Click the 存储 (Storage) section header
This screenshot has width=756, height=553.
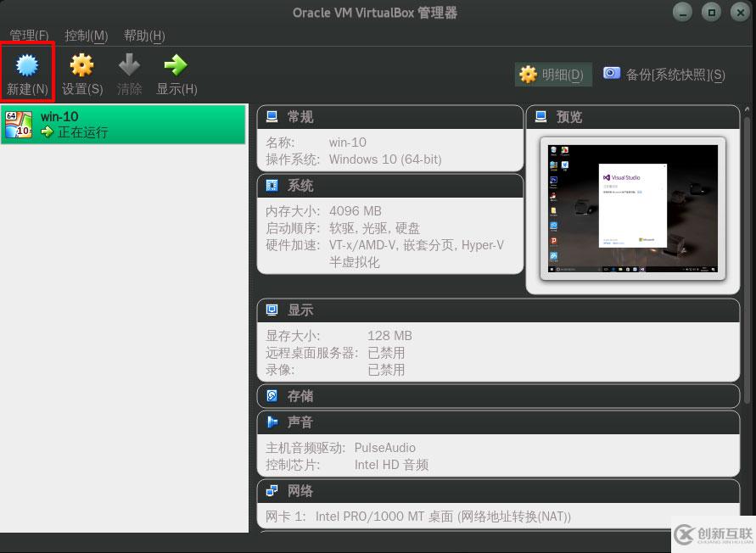pyautogui.click(x=499, y=396)
